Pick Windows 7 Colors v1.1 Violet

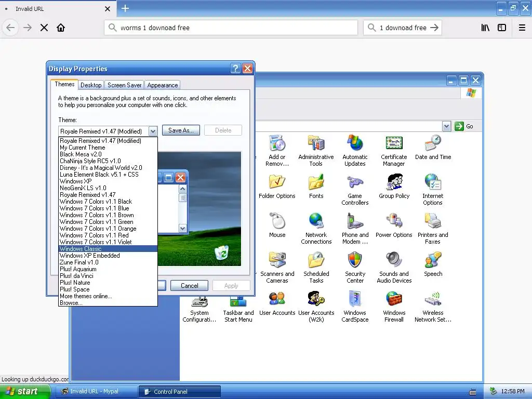pyautogui.click(x=108, y=242)
